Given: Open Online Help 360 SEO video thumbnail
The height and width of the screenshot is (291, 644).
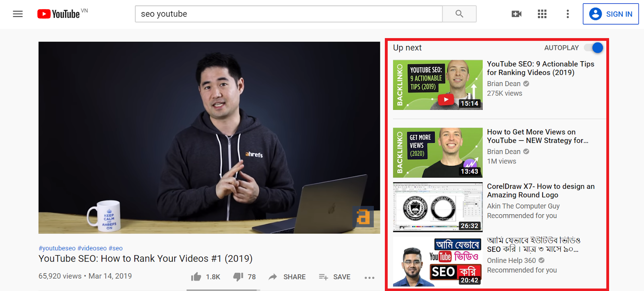Looking at the screenshot, I should point(438,262).
